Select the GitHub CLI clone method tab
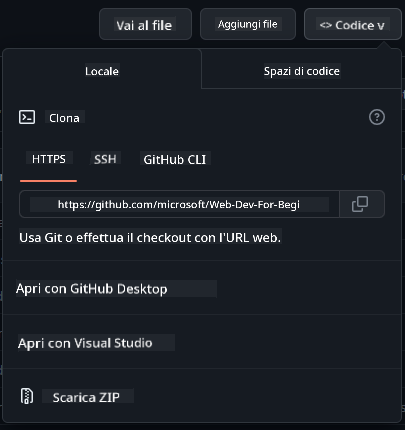The image size is (405, 430). (175, 159)
